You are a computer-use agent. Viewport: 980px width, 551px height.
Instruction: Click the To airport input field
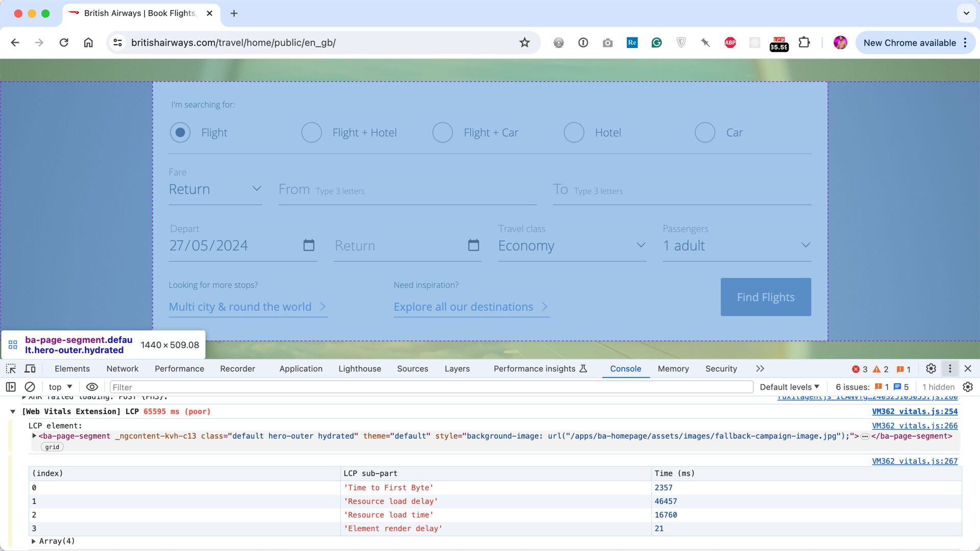[x=682, y=190]
